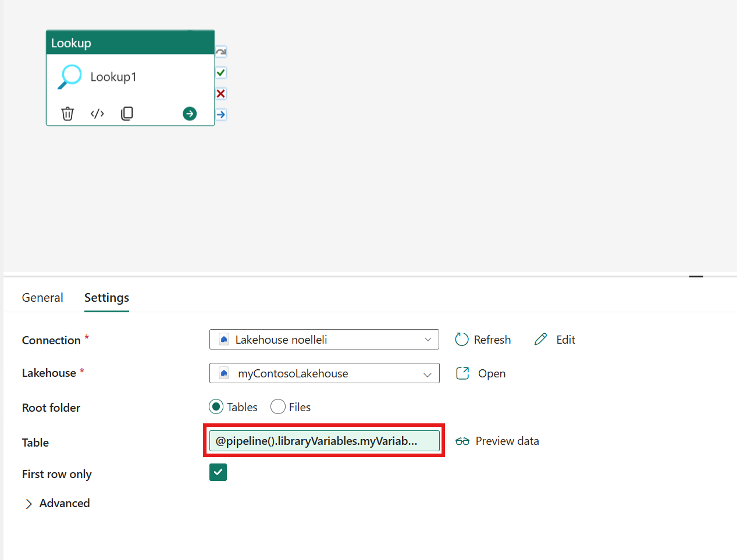The width and height of the screenshot is (737, 560).
Task: Select the On fail red X connector
Action: point(221,94)
